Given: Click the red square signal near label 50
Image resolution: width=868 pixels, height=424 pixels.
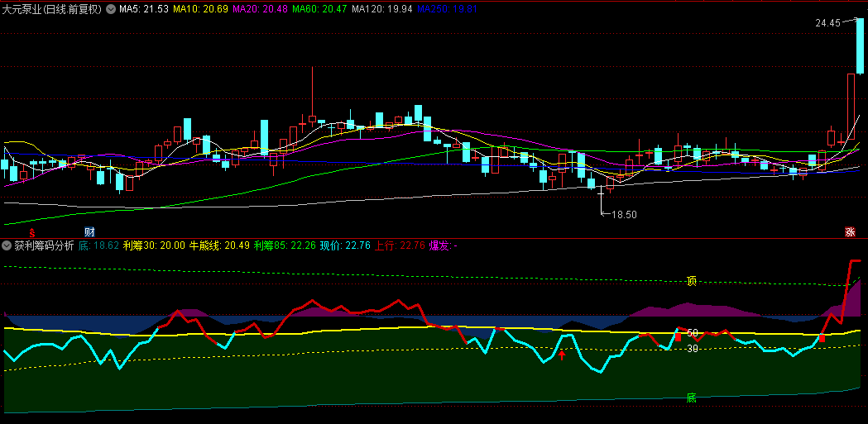Looking at the screenshot, I should click(678, 336).
